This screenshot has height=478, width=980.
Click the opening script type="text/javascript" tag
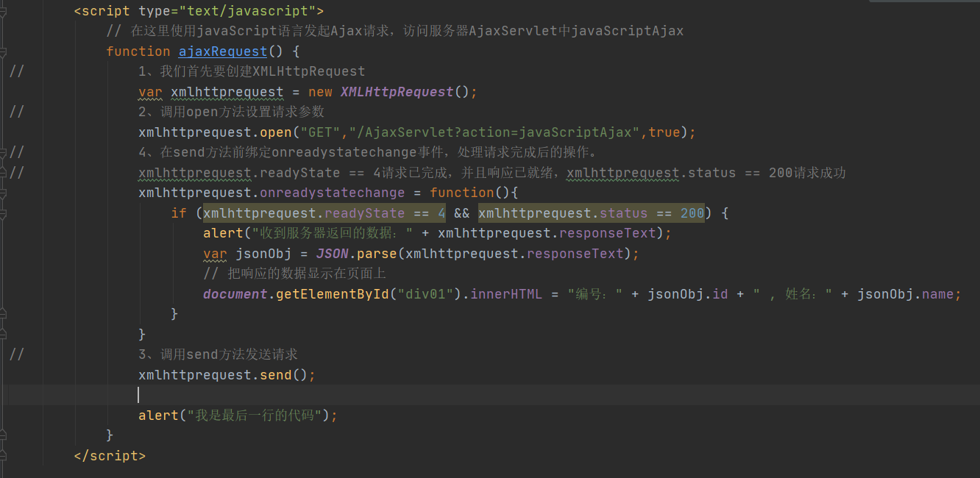tap(199, 11)
